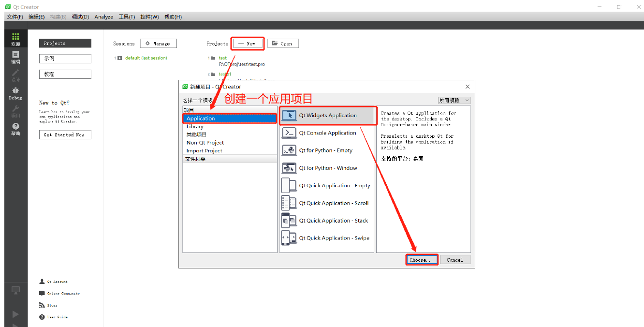Click the Qt Console Application terminal icon
The height and width of the screenshot is (327, 644).
tap(289, 133)
